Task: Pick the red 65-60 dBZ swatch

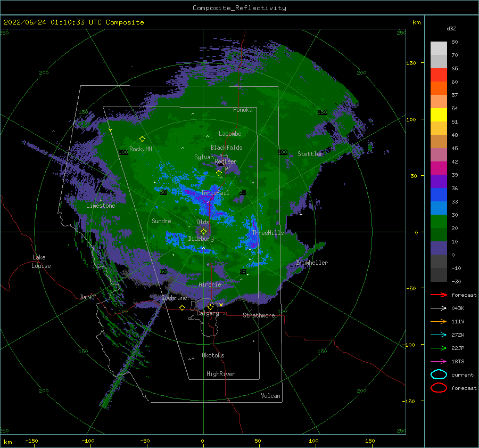Action: tap(439, 75)
